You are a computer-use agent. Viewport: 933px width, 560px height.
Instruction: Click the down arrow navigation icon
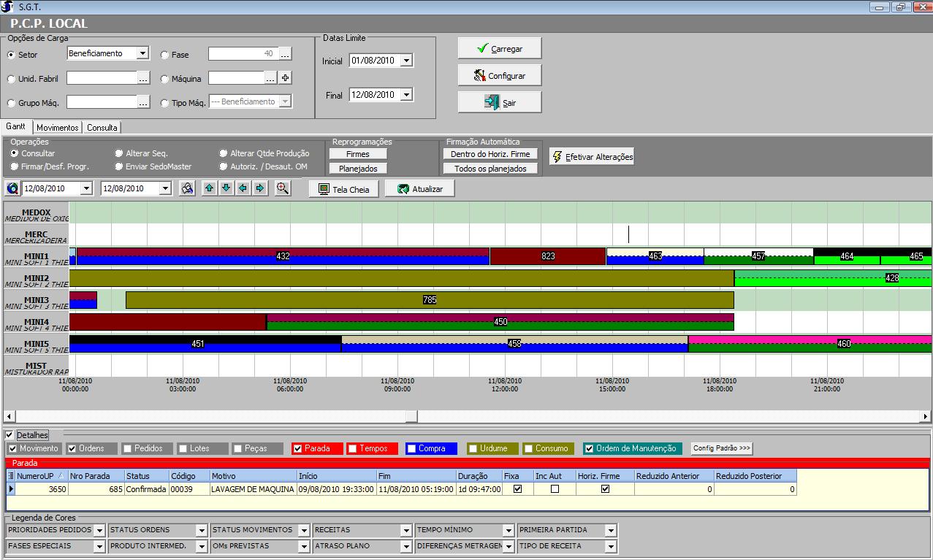226,188
